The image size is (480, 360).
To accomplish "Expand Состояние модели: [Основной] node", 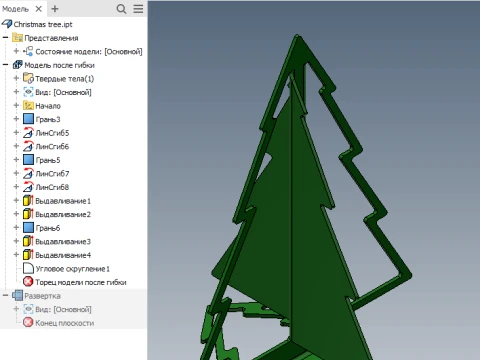I will pyautogui.click(x=16, y=51).
